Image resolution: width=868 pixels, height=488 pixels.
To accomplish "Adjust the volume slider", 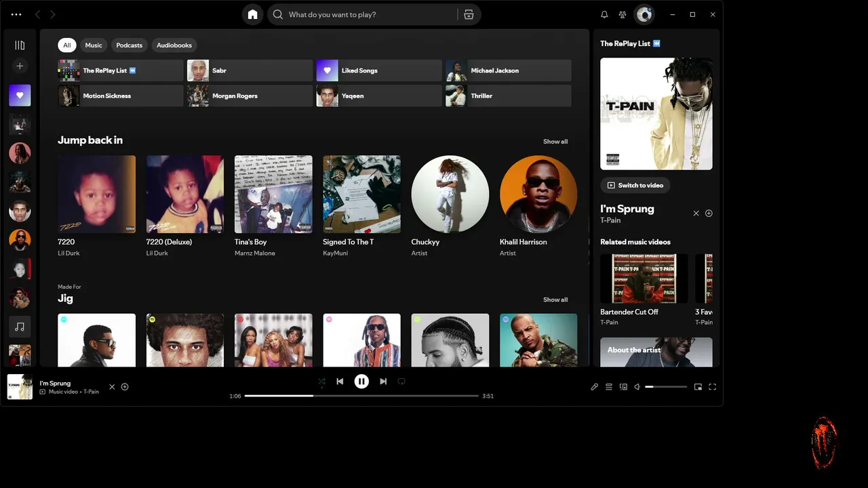I will tap(666, 387).
